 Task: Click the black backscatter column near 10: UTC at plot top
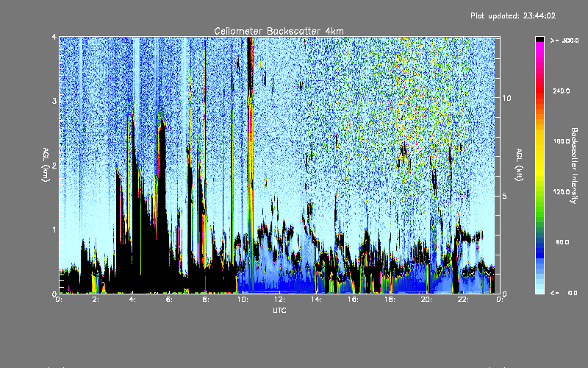pos(250,64)
